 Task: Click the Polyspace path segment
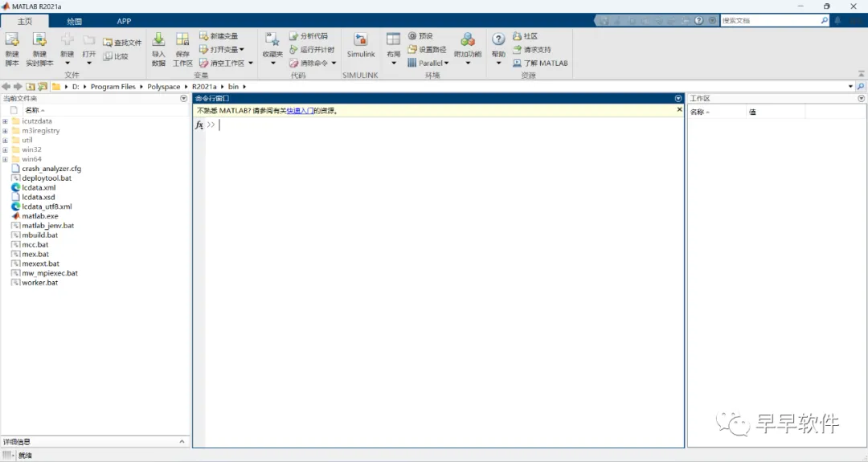(x=163, y=86)
